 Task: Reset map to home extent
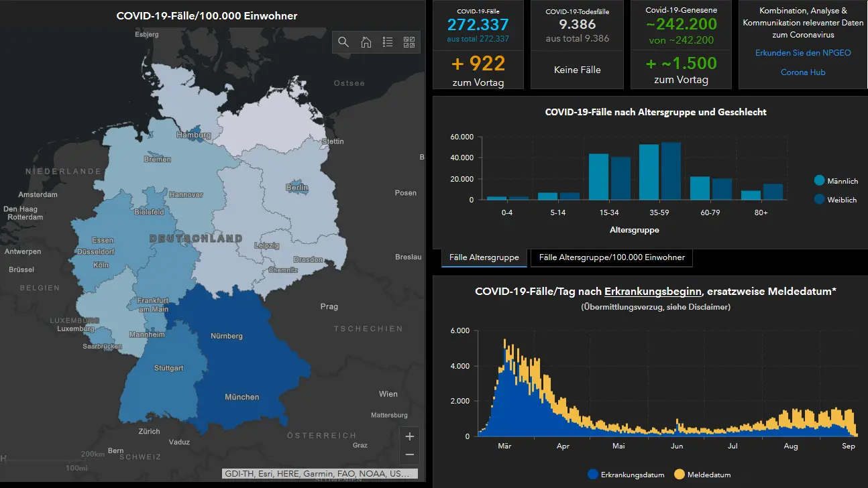pos(366,42)
